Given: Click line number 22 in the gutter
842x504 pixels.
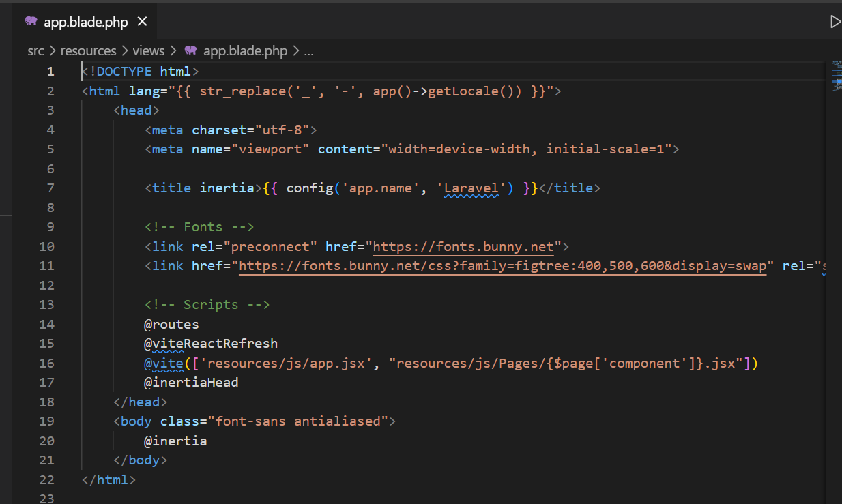Looking at the screenshot, I should 46,479.
